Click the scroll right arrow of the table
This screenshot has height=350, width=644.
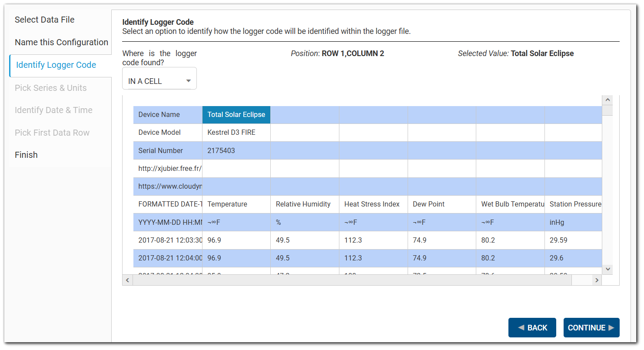click(x=597, y=280)
